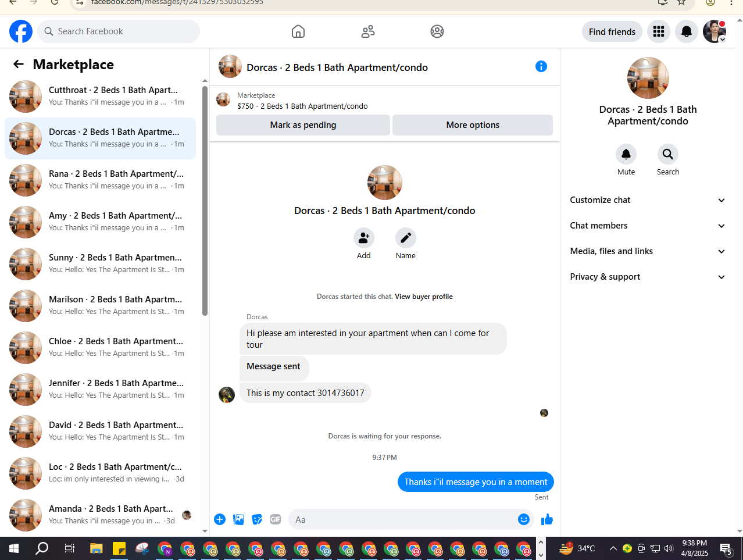The width and height of the screenshot is (743, 560).
Task: Open the notifications bell
Action: (687, 31)
